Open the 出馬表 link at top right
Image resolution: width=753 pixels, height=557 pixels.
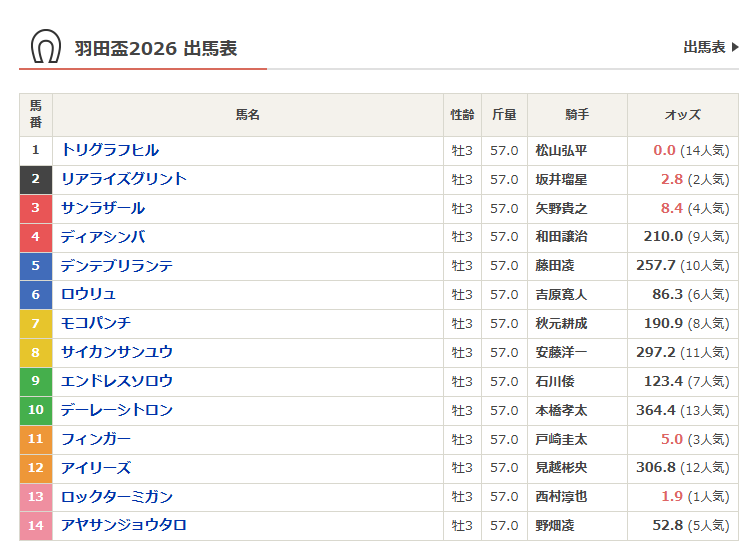704,47
